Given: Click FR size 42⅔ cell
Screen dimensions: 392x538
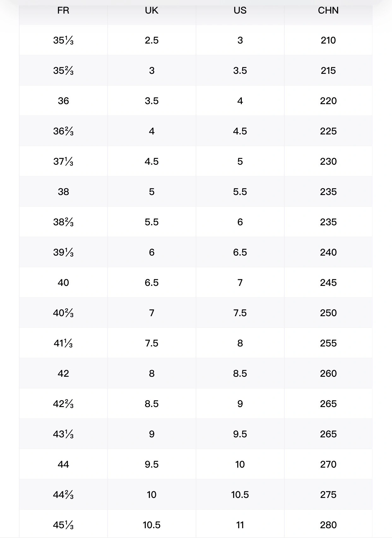Looking at the screenshot, I should 63,404.
